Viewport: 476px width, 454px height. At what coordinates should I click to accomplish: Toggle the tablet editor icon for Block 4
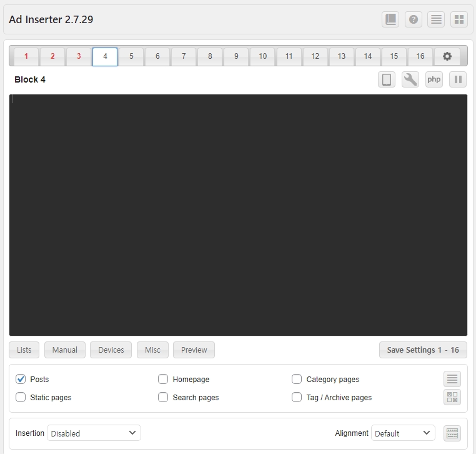click(387, 79)
